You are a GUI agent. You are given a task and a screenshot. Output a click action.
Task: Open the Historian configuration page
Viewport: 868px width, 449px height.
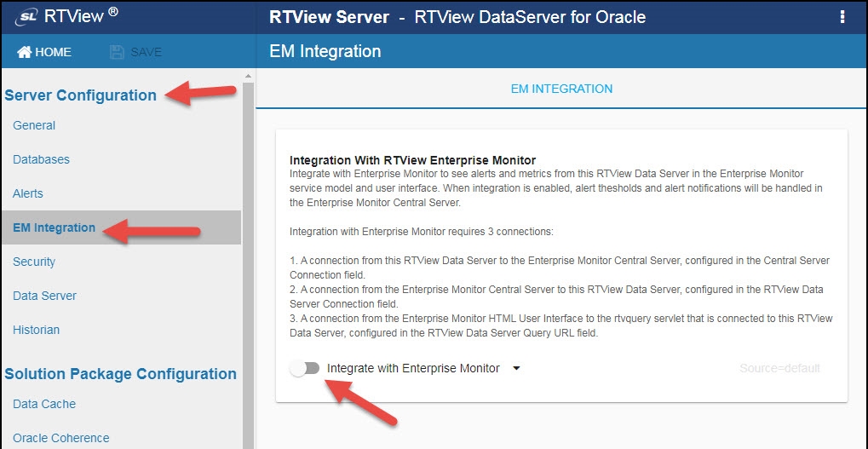click(36, 330)
